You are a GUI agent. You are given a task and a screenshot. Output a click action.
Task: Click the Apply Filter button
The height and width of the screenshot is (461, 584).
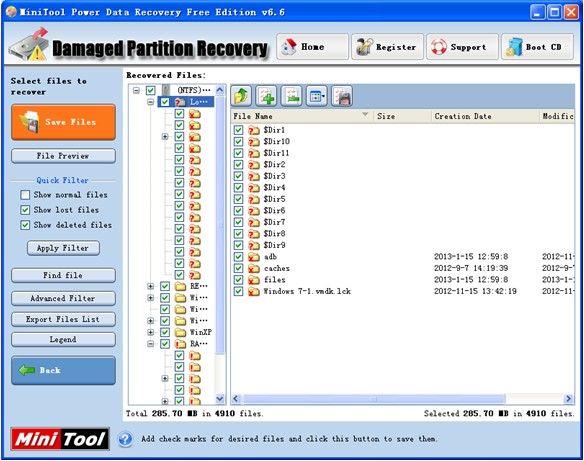63,248
